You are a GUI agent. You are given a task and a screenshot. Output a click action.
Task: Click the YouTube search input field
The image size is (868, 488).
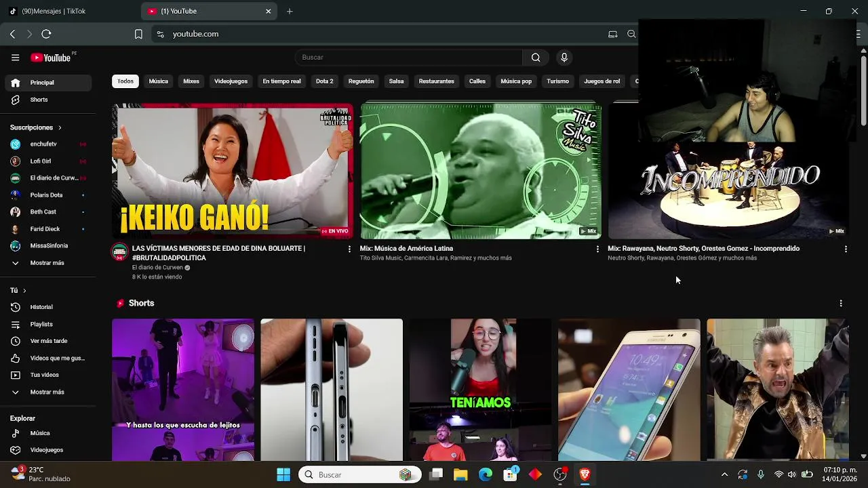pyautogui.click(x=409, y=58)
